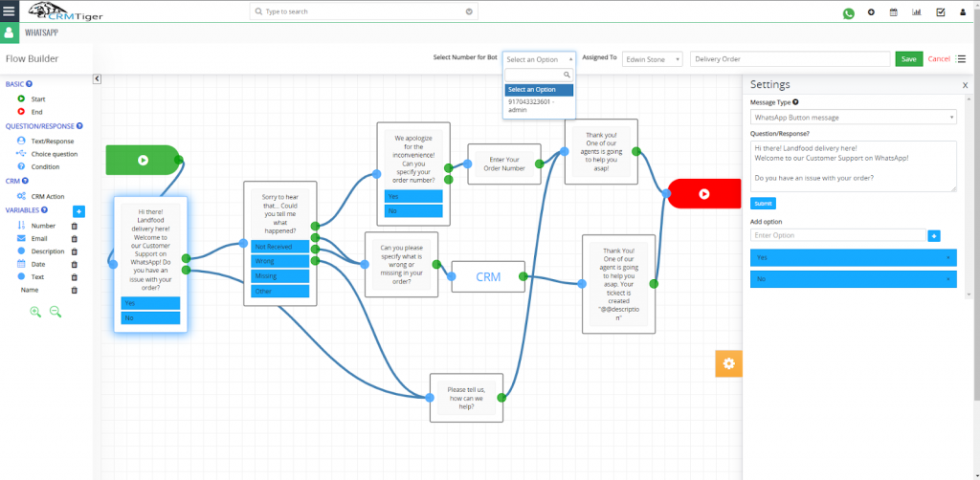980x480 pixels.
Task: Close the Settings panel
Action: [x=965, y=85]
